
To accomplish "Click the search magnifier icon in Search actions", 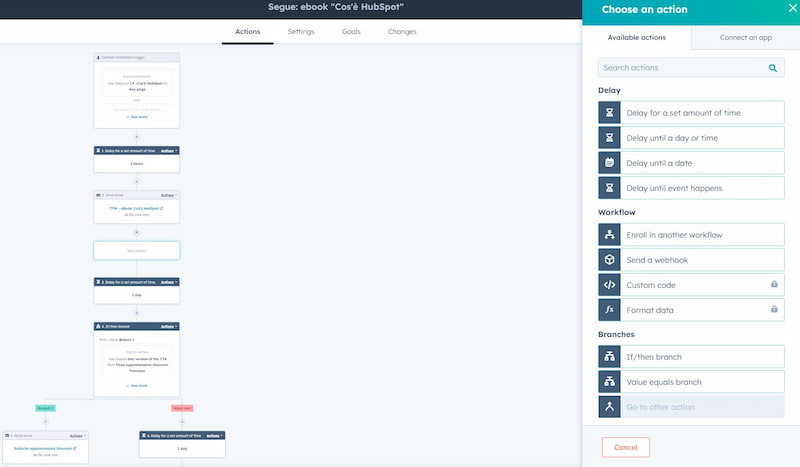I will [773, 68].
